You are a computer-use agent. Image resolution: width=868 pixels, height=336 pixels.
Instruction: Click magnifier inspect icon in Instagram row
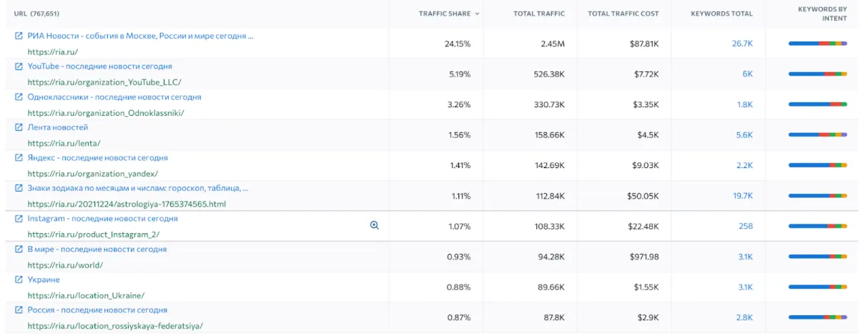click(374, 225)
